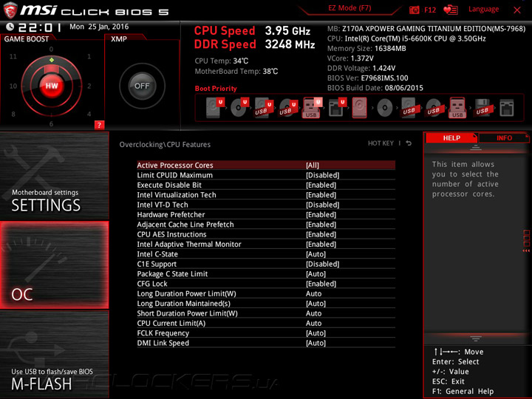Click the MSI dragon shield logo
This screenshot has width=532, height=399.
click(x=10, y=10)
